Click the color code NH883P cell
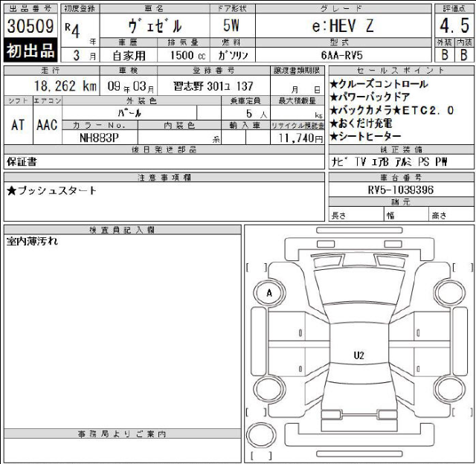The image size is (476, 464). [99, 138]
